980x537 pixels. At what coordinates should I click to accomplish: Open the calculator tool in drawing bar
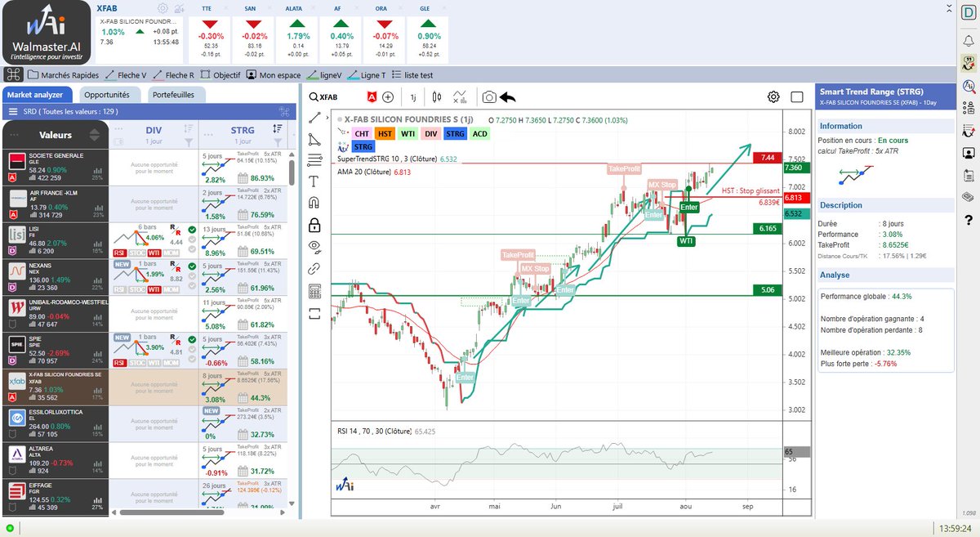tap(315, 290)
